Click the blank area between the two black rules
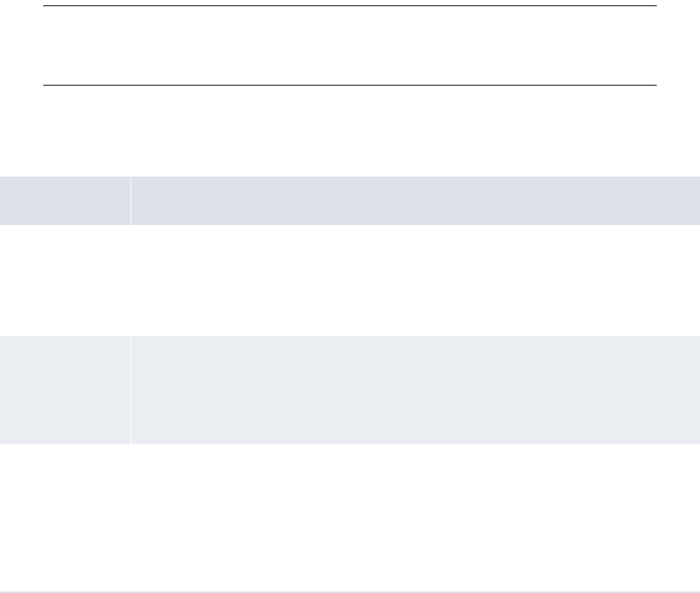The height and width of the screenshot is (593, 700). pyautogui.click(x=350, y=45)
